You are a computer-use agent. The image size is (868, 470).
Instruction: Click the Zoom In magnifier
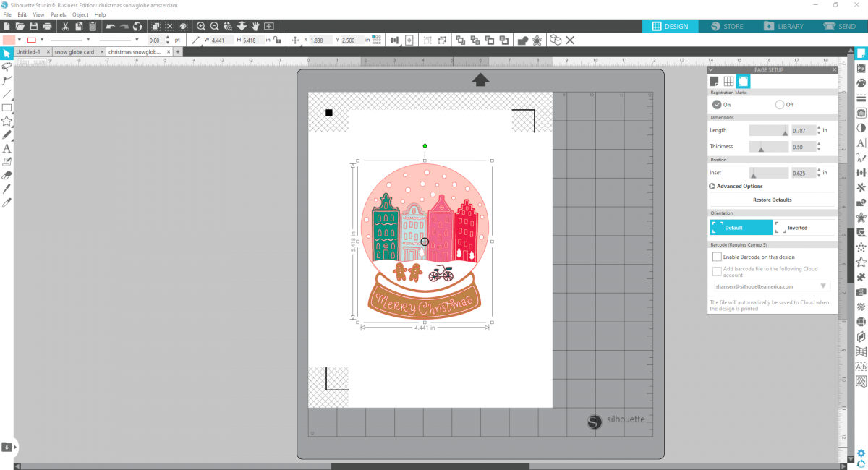(201, 27)
